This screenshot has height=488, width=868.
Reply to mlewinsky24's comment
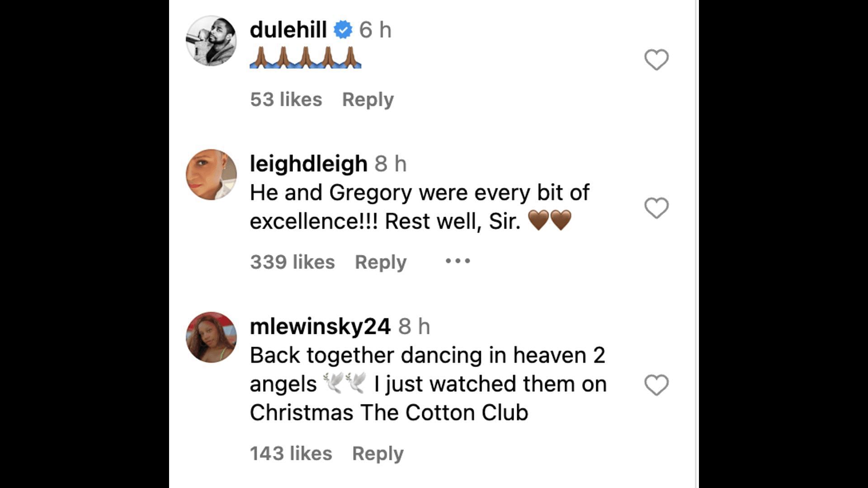tap(378, 453)
